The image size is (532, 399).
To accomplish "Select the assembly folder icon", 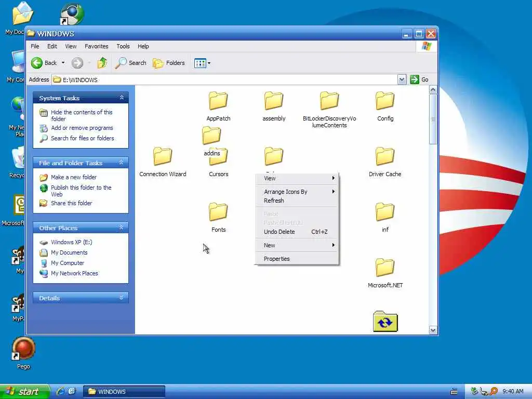I will pyautogui.click(x=274, y=101).
